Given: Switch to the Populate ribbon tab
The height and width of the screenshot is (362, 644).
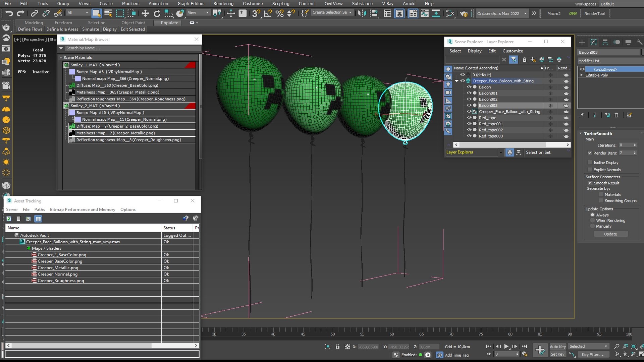Looking at the screenshot, I should [x=169, y=23].
